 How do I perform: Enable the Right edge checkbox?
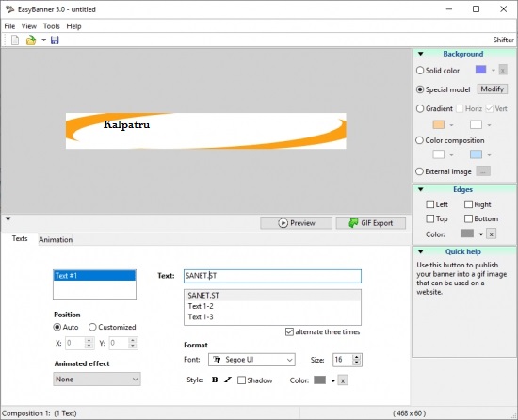pos(468,204)
